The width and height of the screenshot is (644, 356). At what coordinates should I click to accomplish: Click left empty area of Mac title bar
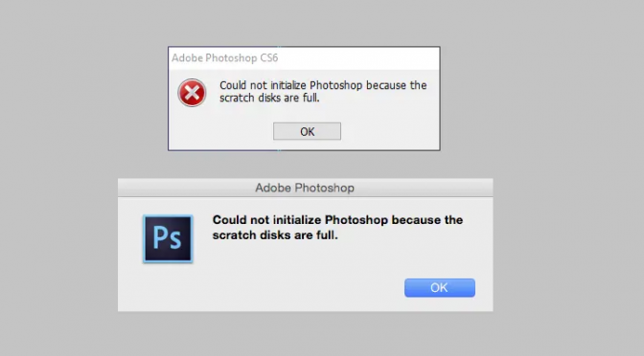[185, 188]
